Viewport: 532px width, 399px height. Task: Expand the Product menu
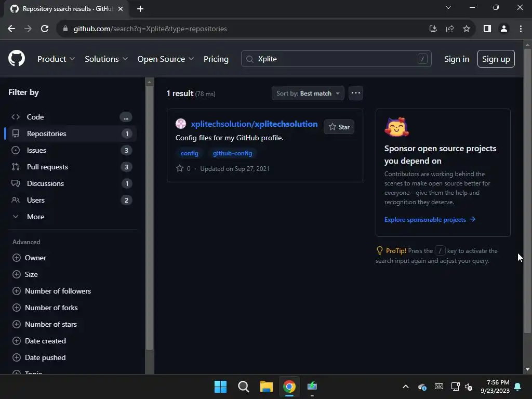pyautogui.click(x=56, y=59)
